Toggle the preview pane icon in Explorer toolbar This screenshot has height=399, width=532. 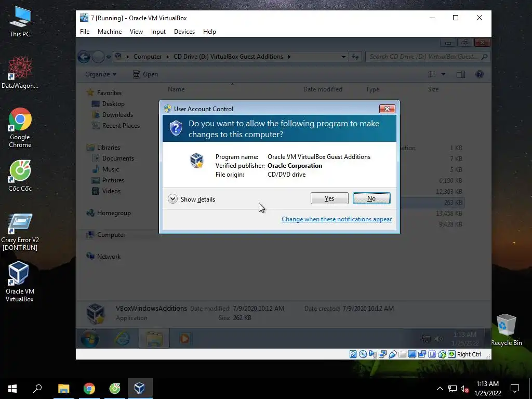461,74
